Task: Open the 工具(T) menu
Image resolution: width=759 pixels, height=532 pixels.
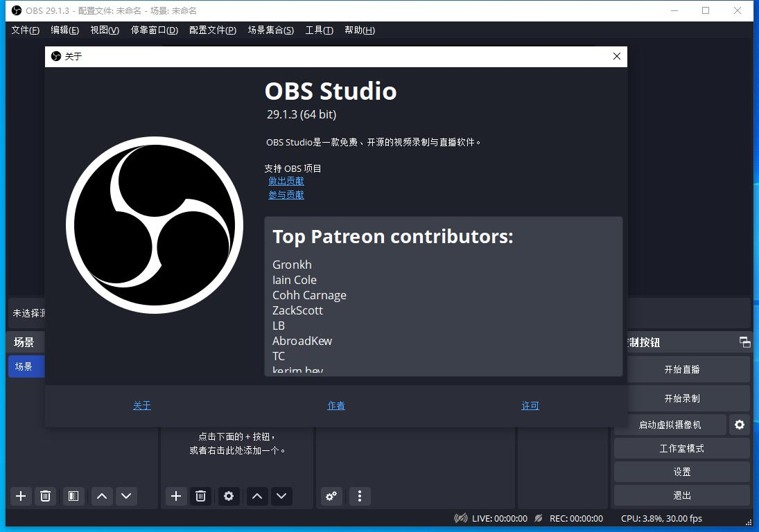Action: 319,30
